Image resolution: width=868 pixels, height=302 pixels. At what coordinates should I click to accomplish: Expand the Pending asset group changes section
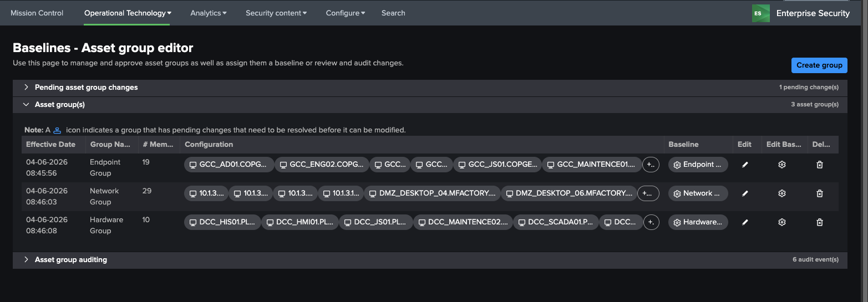coord(26,87)
